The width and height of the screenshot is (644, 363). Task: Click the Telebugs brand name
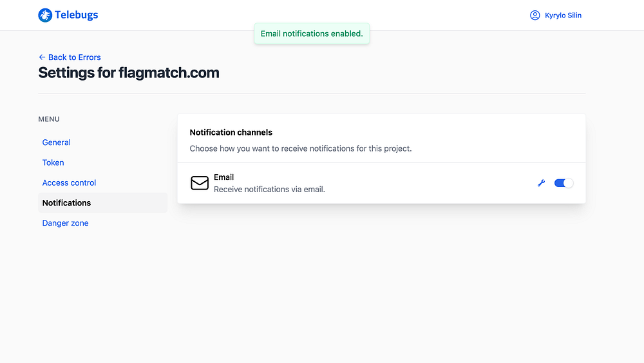click(x=76, y=15)
